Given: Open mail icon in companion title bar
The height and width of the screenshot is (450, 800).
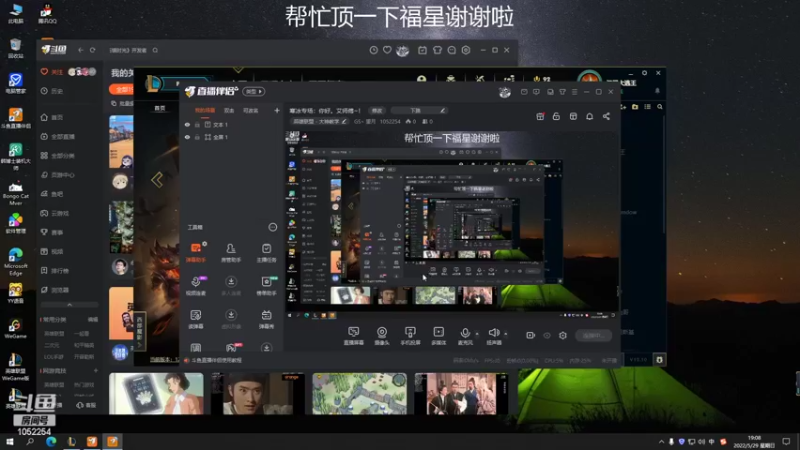Looking at the screenshot, I should click(524, 92).
